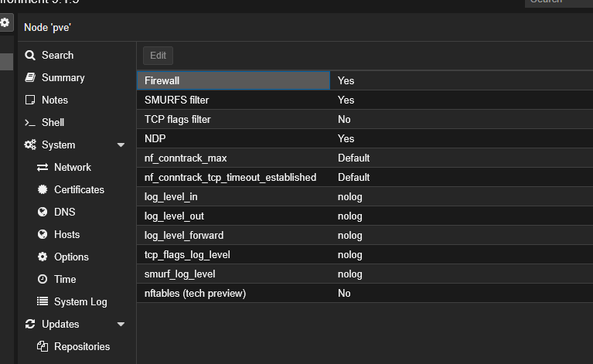
Task: Click the Shell terminal prompt icon
Action: tap(30, 122)
